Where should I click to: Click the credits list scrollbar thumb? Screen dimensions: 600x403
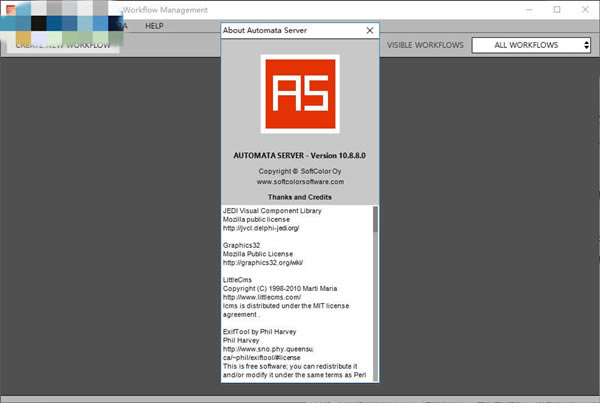(x=375, y=219)
